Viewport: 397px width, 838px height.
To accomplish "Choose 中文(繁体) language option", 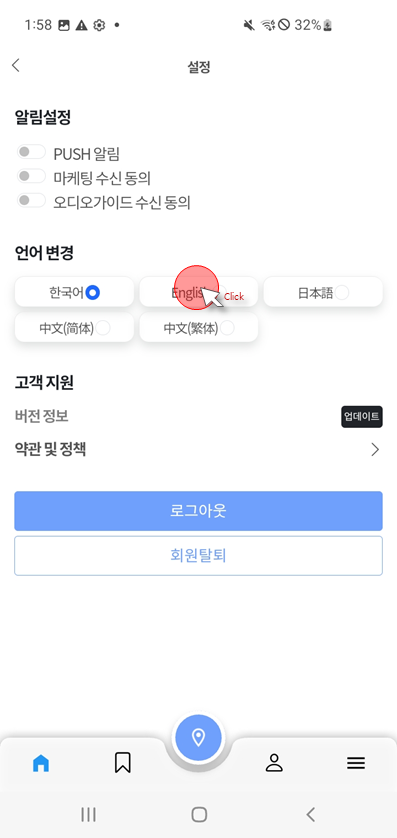I will [x=199, y=328].
